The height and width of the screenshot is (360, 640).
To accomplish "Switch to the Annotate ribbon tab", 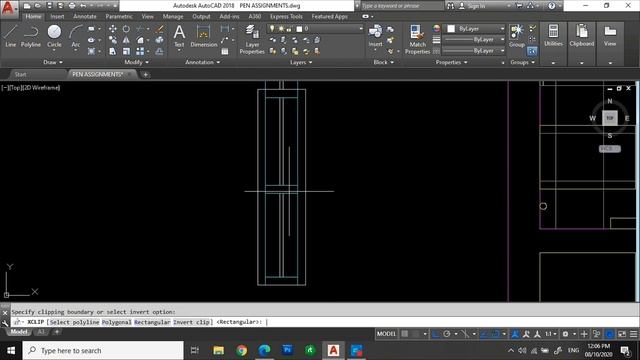I will (x=85, y=16).
